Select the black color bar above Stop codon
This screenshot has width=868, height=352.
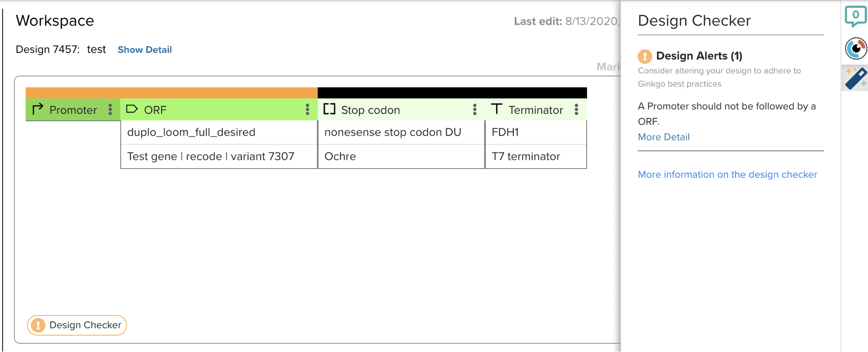tap(452, 93)
